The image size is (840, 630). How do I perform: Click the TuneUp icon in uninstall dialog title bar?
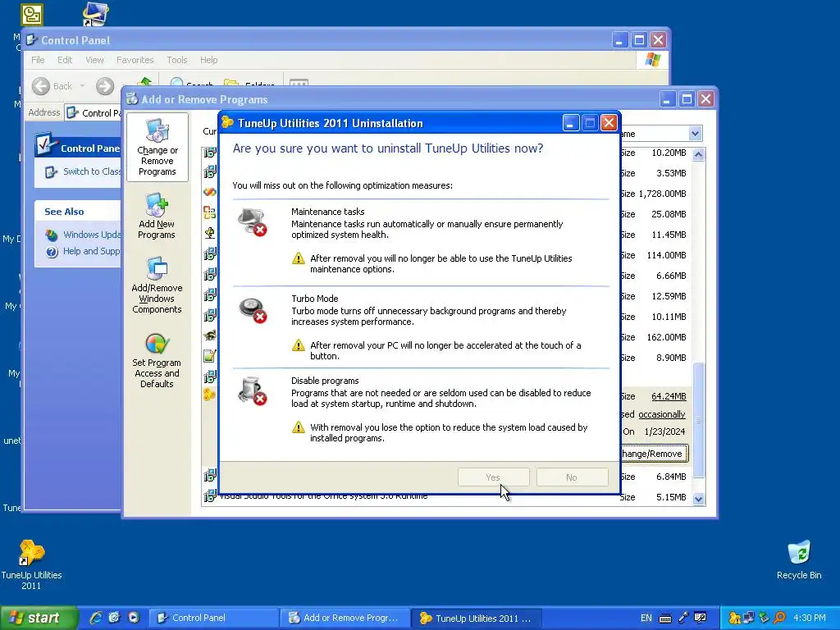click(228, 123)
